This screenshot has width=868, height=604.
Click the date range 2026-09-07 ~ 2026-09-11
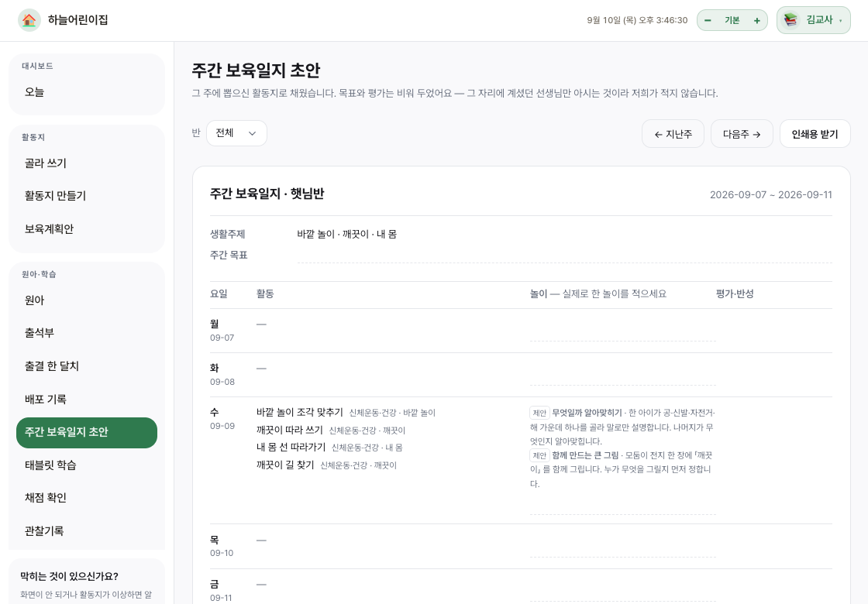coord(771,194)
